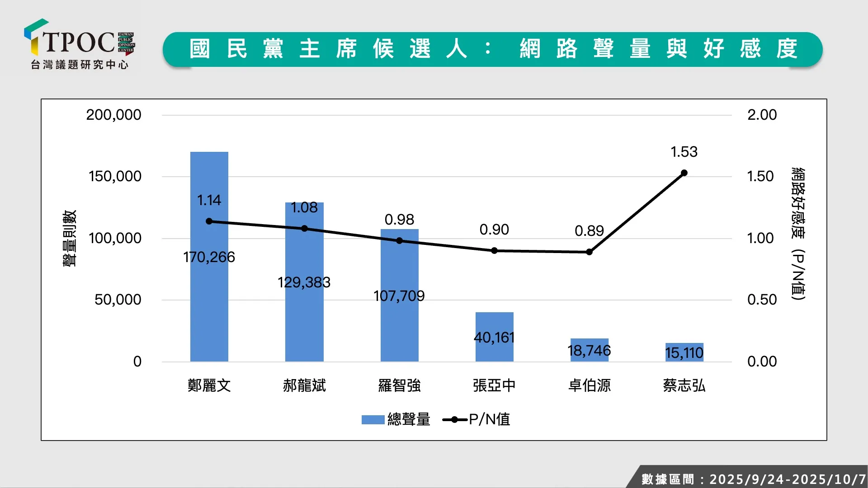Select the blue bar legend marker for 總聲量
868x488 pixels.
pyautogui.click(x=373, y=420)
